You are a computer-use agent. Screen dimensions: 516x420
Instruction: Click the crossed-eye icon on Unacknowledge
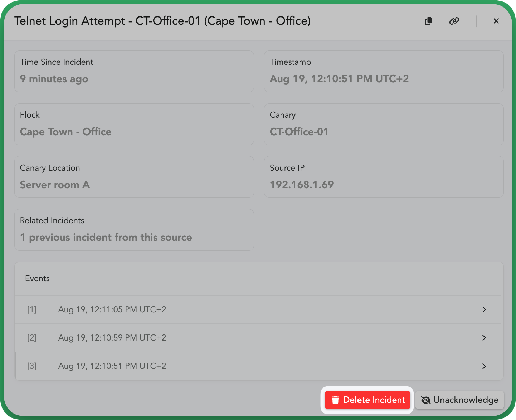click(426, 400)
